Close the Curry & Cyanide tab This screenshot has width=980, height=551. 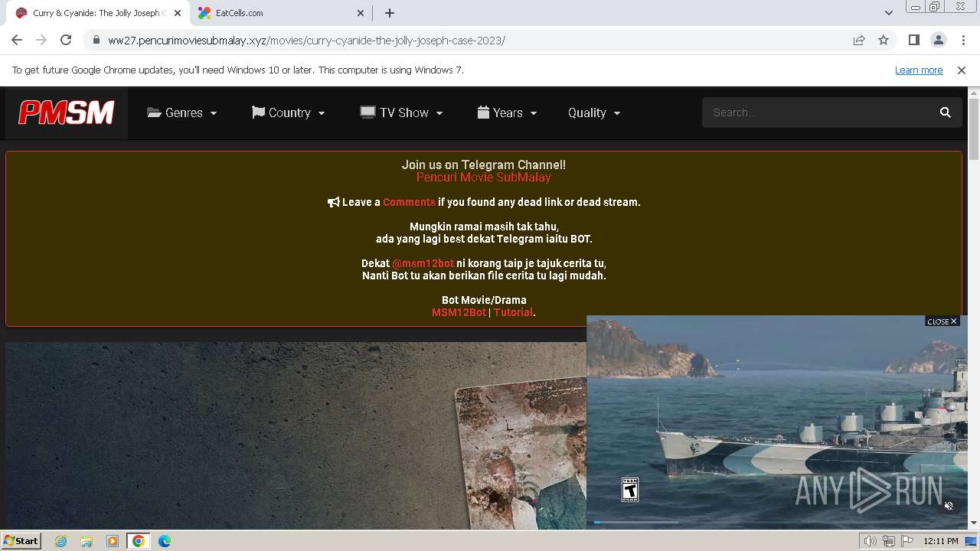click(178, 13)
